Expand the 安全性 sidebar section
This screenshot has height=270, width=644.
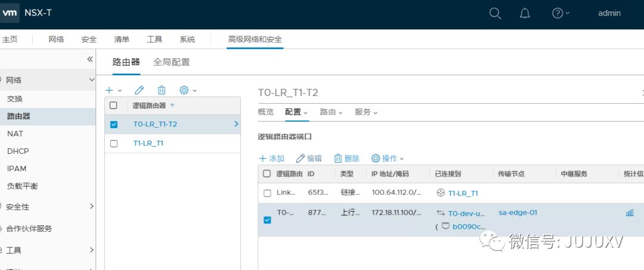[x=92, y=206]
